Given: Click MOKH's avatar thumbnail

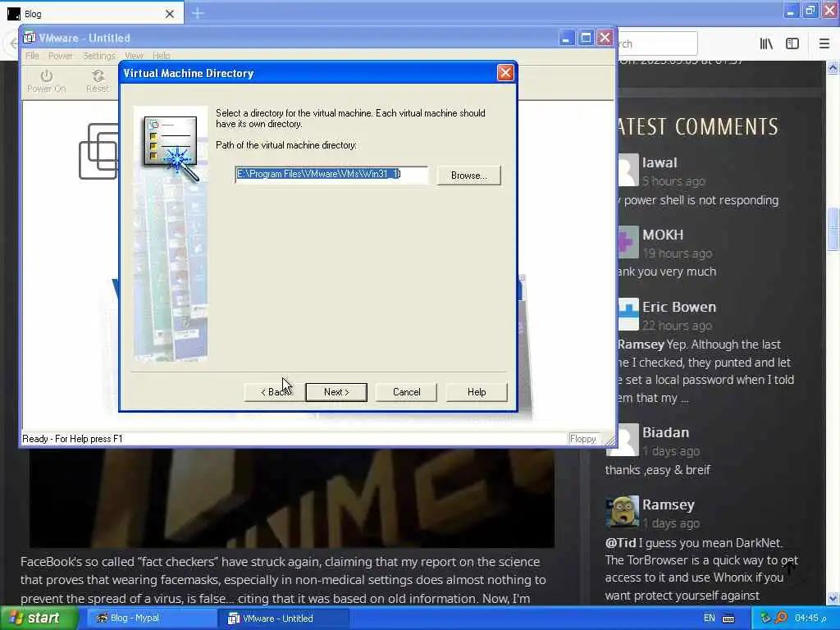Looking at the screenshot, I should (x=628, y=242).
